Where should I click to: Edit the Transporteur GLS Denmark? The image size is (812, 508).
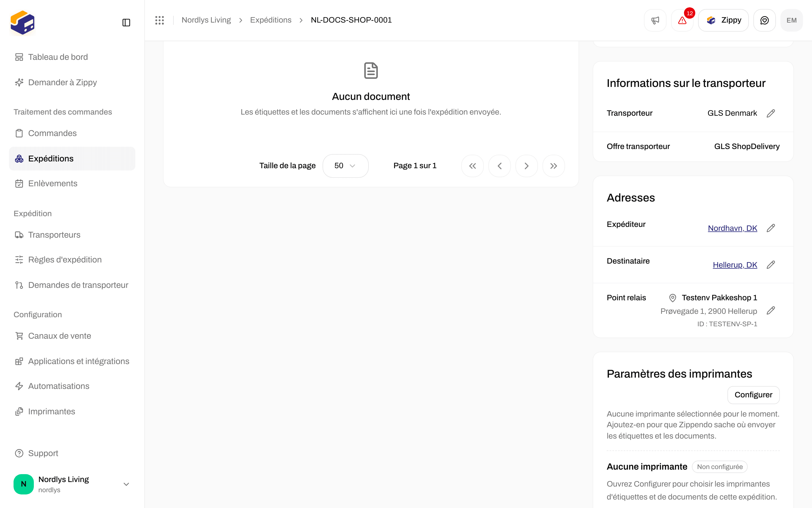pos(771,113)
